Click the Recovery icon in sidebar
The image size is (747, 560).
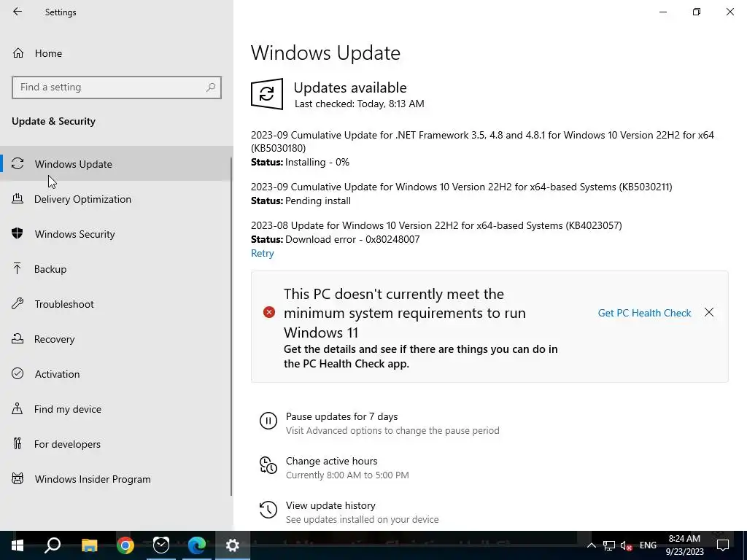pos(18,339)
